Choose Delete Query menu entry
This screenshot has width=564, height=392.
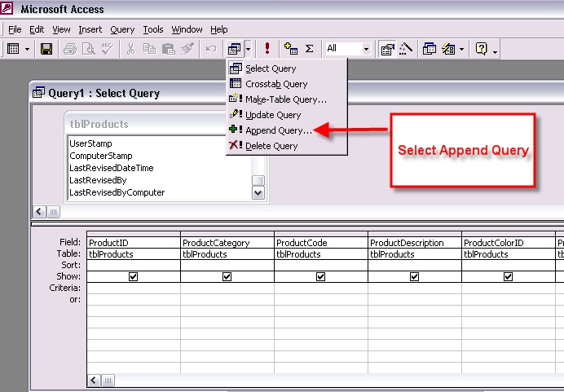point(286,146)
